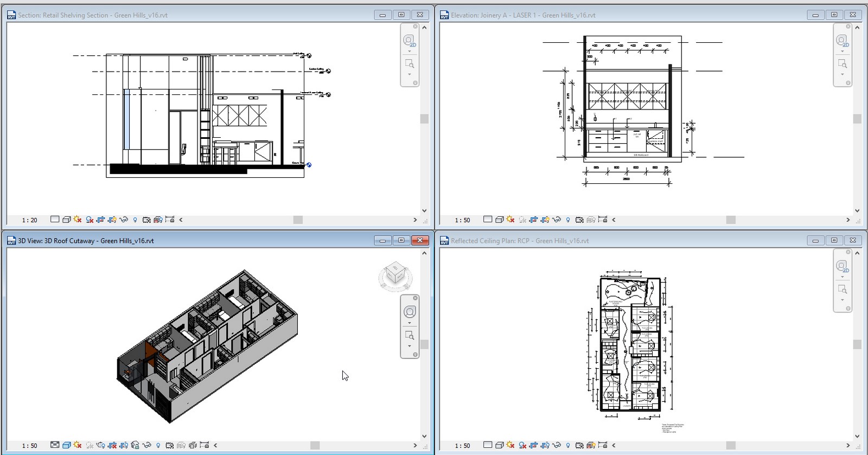Open Visual Style in Reflected Ceiling Plan view
The width and height of the screenshot is (868, 455).
tap(499, 445)
